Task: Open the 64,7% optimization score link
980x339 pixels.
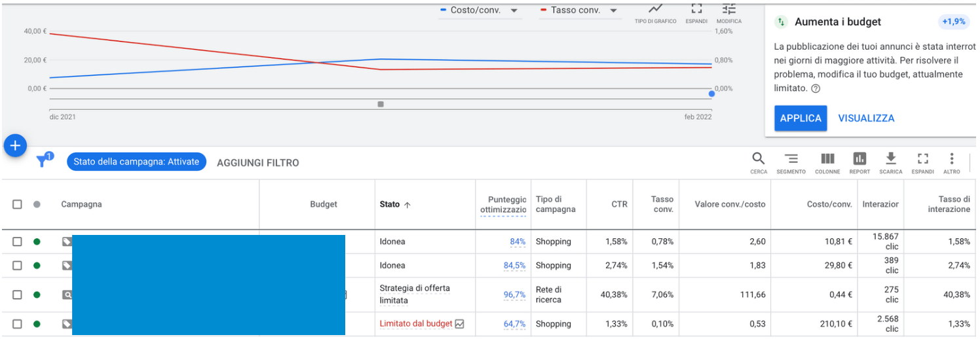Action: click(x=514, y=323)
